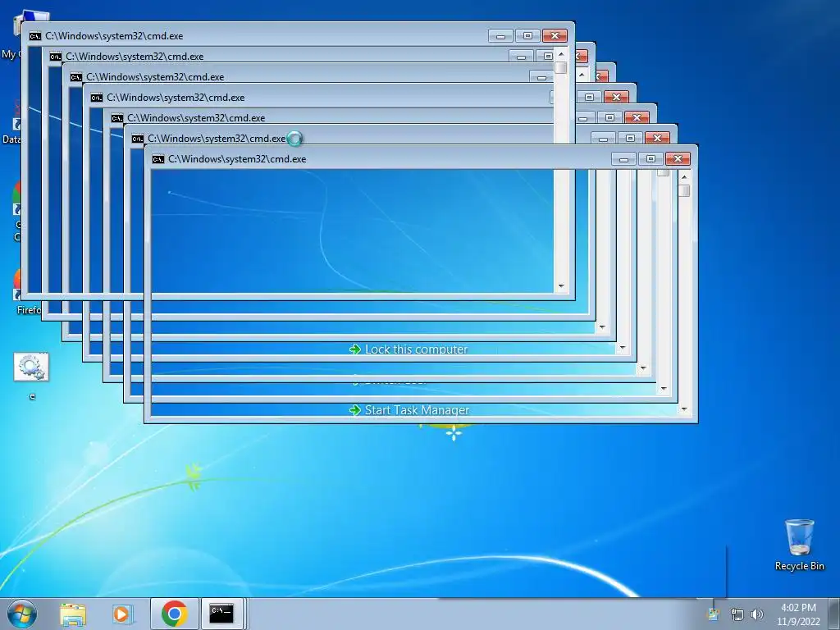Maximize the fifth cascaded cmd.exe window

coord(609,118)
